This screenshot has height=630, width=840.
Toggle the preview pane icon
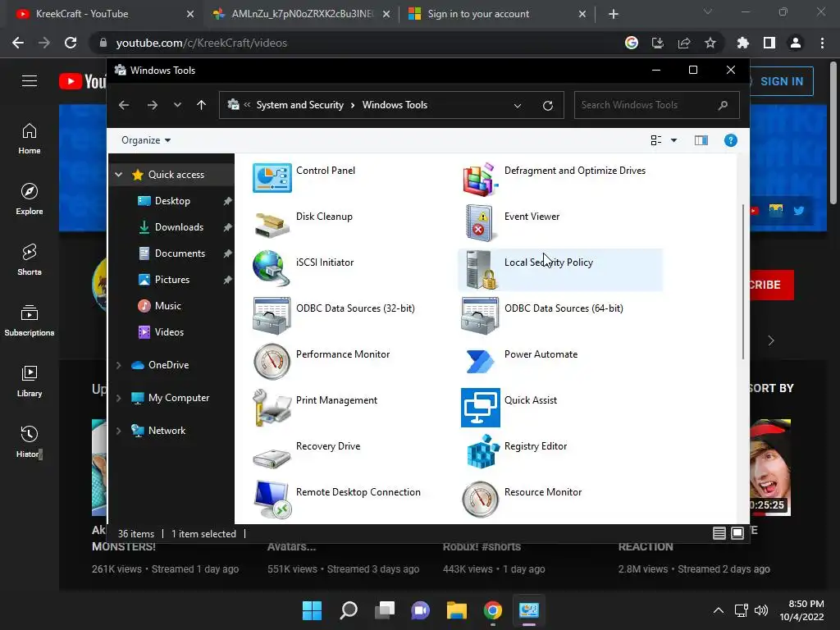(x=701, y=140)
